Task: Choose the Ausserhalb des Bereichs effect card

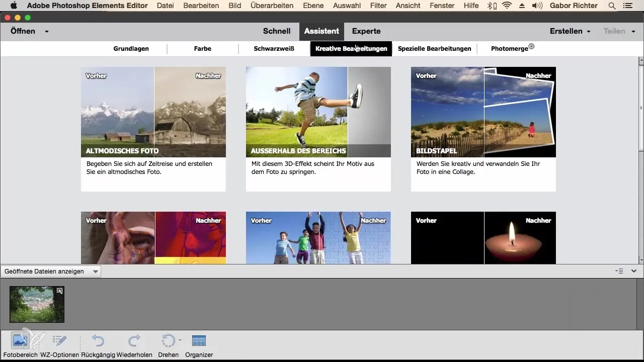Action: [x=318, y=129]
